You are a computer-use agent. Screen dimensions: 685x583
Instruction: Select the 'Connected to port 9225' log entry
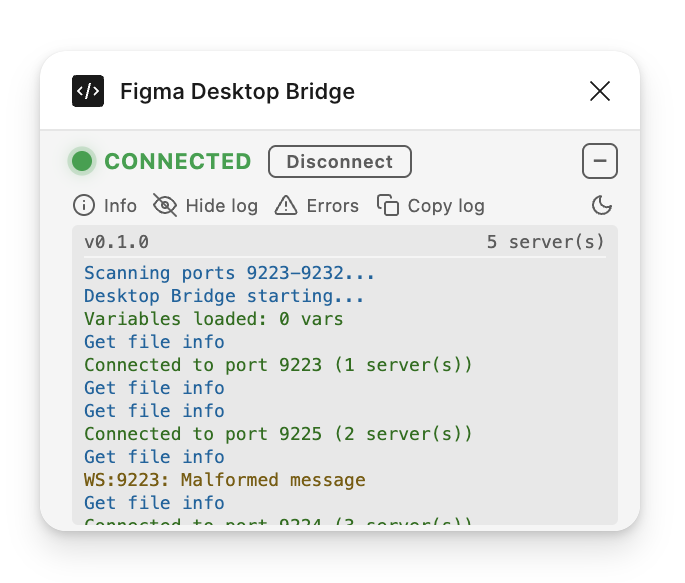pyautogui.click(x=278, y=434)
